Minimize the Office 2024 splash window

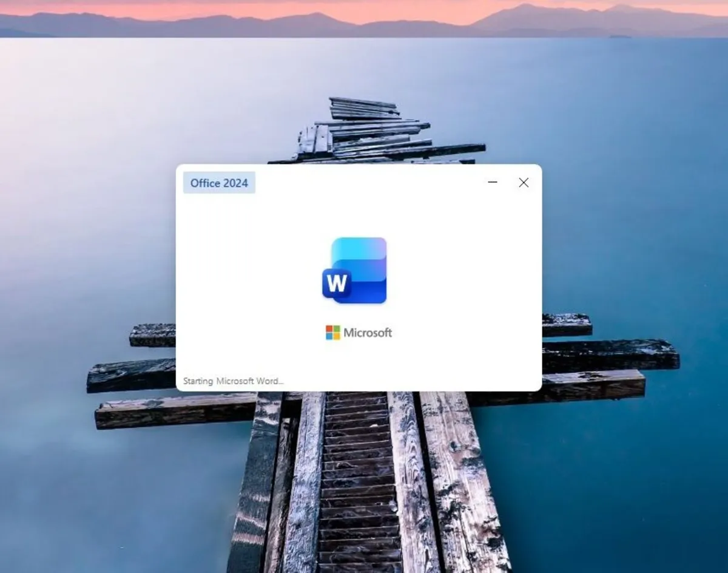tap(492, 182)
